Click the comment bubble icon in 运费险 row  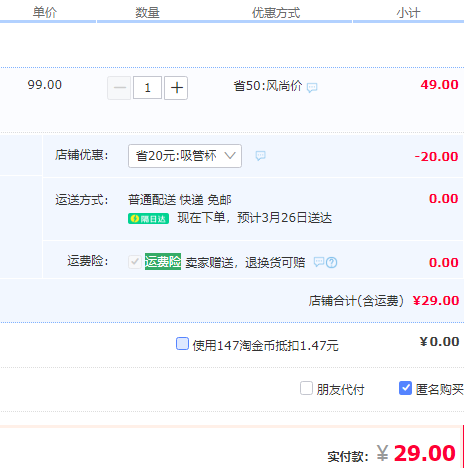319,262
